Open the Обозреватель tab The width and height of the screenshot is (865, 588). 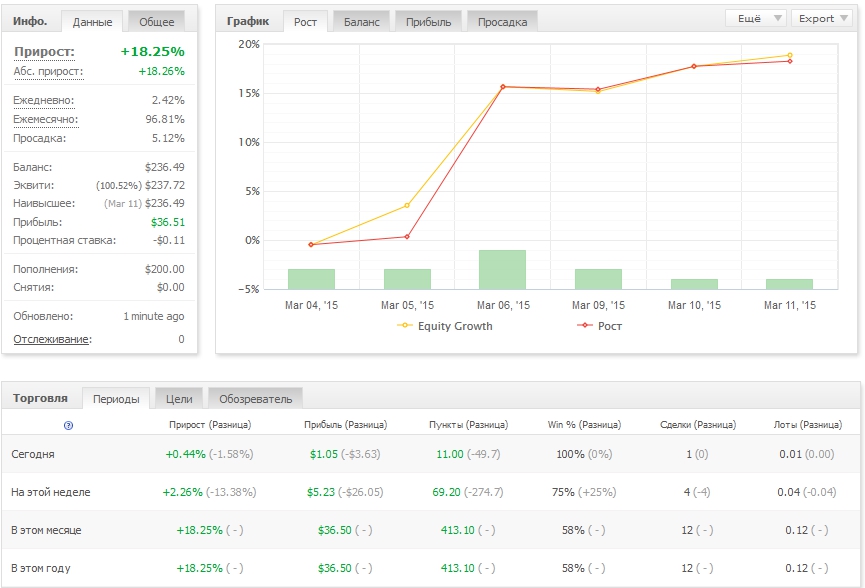click(255, 399)
